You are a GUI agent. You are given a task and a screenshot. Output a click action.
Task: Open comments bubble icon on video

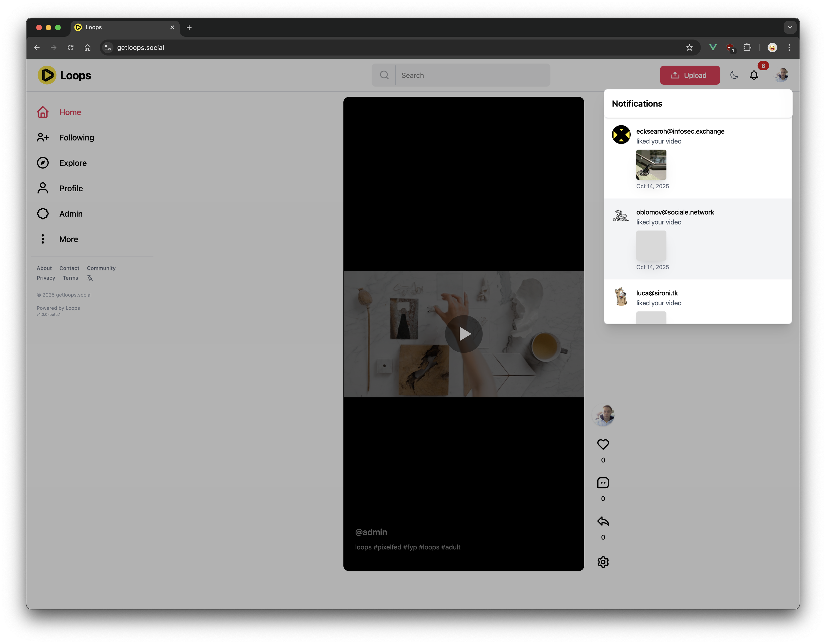[603, 483]
